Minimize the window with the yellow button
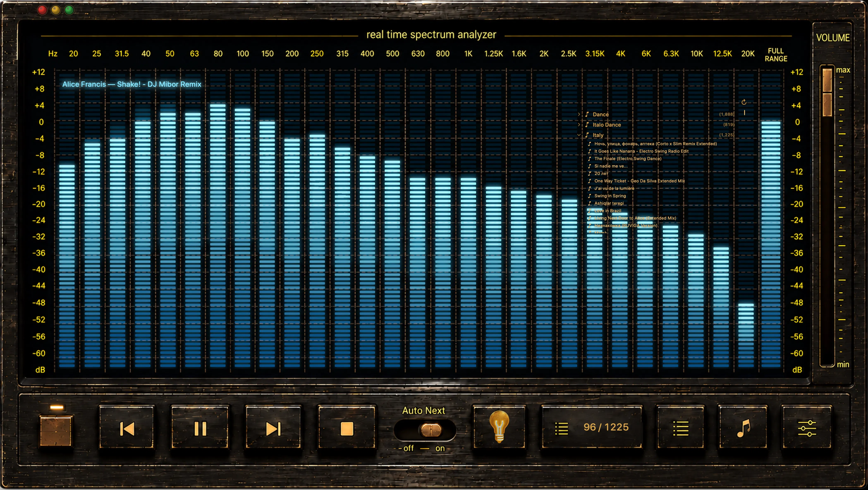The image size is (868, 490). pos(56,10)
